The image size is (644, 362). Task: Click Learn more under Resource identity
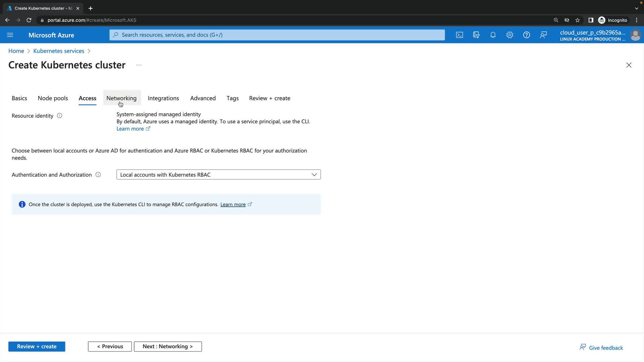[x=130, y=129]
